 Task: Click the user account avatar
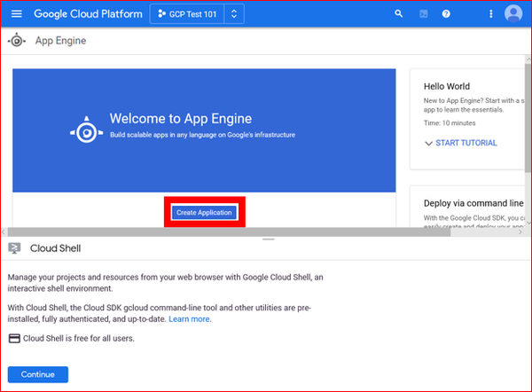coord(513,13)
